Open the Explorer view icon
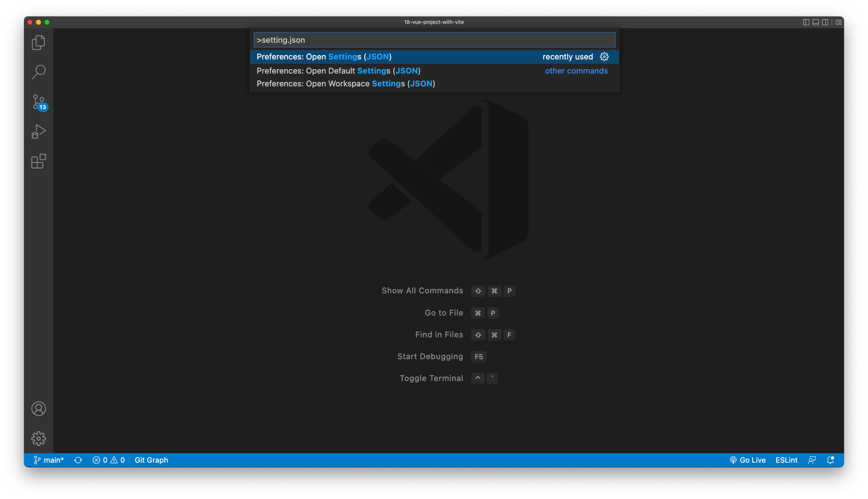Screen dimensions: 868x499 click(x=38, y=42)
